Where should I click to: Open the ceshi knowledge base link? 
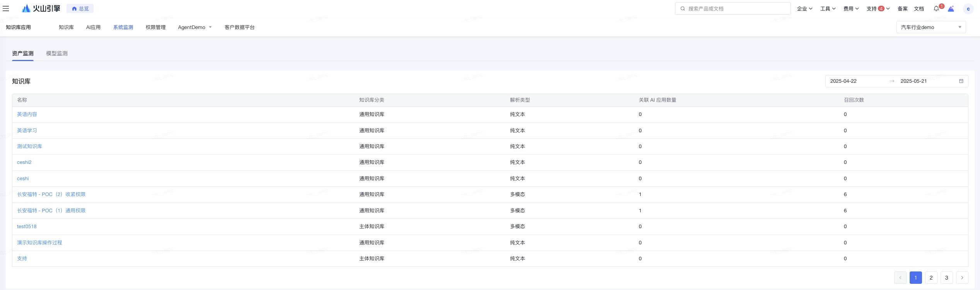coord(23,178)
